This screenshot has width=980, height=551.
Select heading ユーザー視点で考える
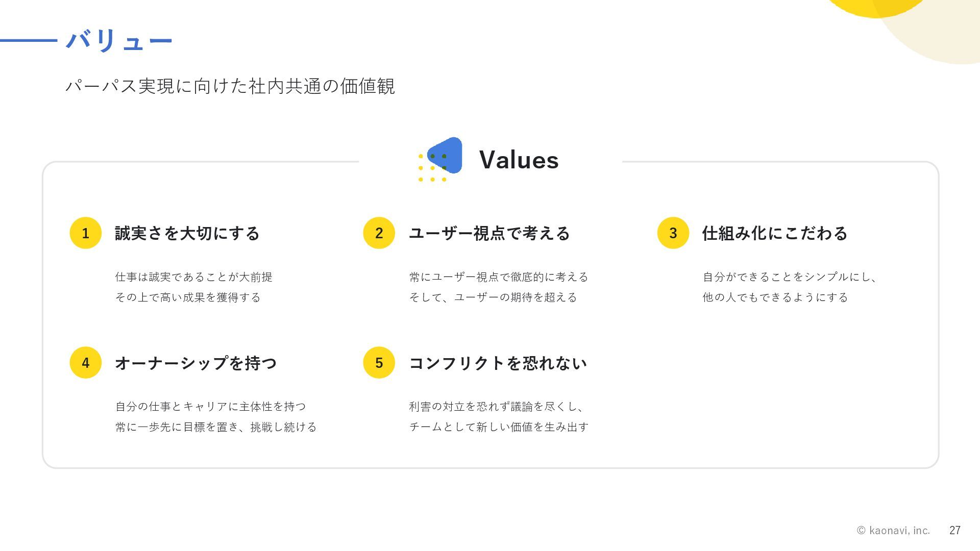pos(489,233)
